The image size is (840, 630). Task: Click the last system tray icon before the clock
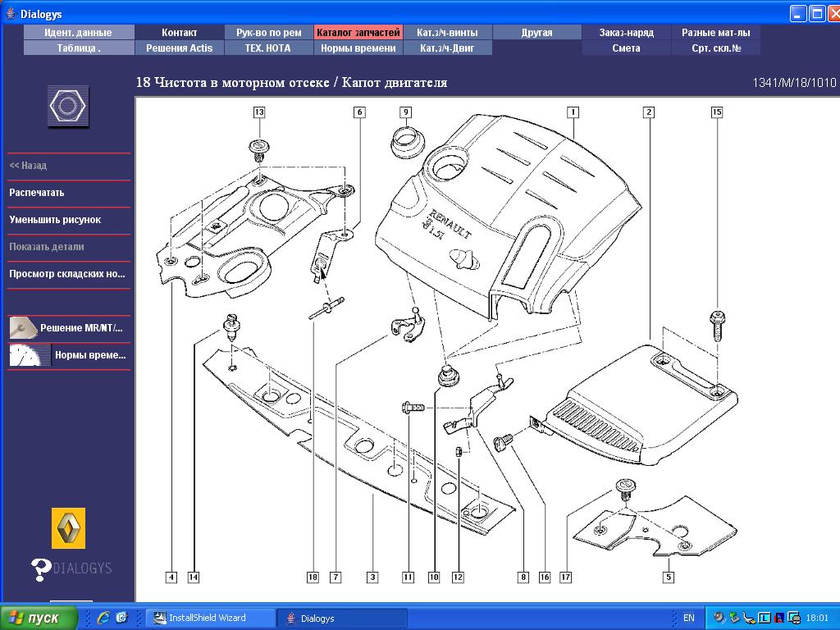click(794, 618)
